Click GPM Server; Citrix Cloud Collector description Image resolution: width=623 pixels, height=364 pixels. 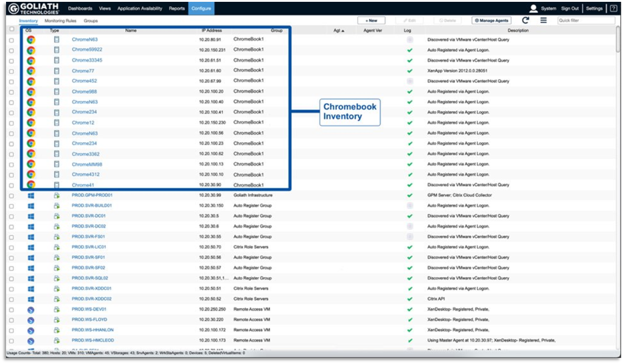460,195
